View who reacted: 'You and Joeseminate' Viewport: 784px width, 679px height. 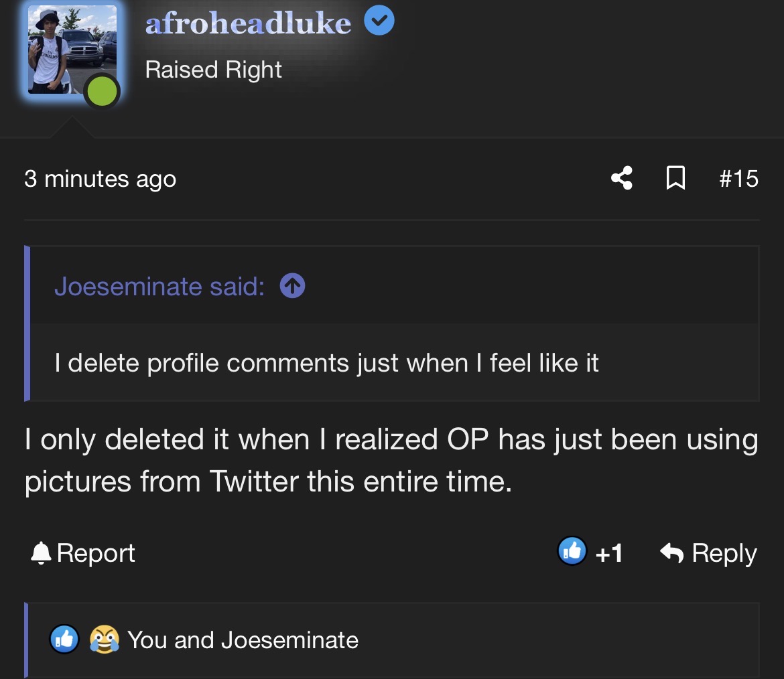pos(243,640)
